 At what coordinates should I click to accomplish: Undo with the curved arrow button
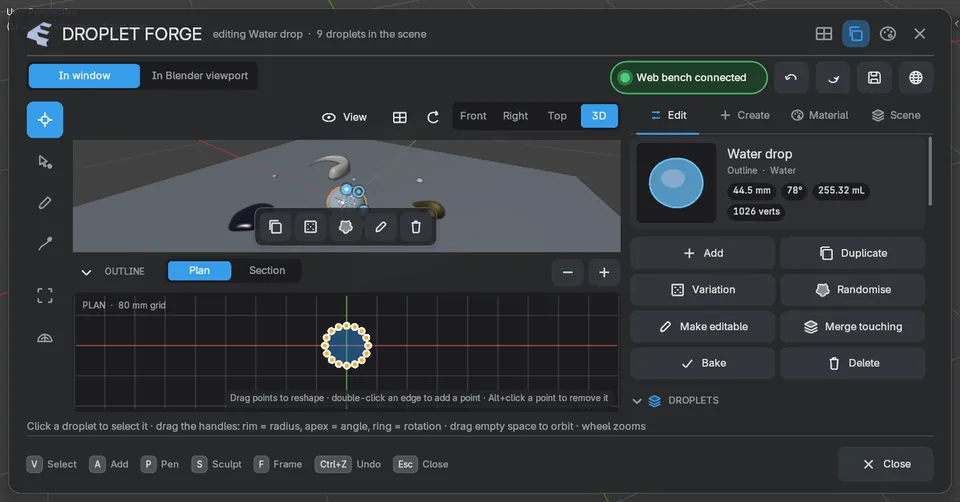[791, 78]
